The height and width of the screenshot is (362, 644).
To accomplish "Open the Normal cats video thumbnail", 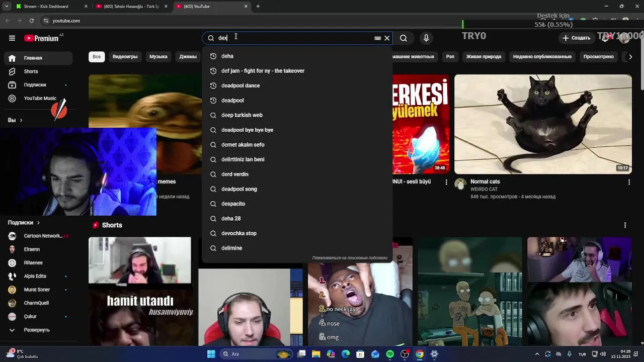I will click(543, 124).
